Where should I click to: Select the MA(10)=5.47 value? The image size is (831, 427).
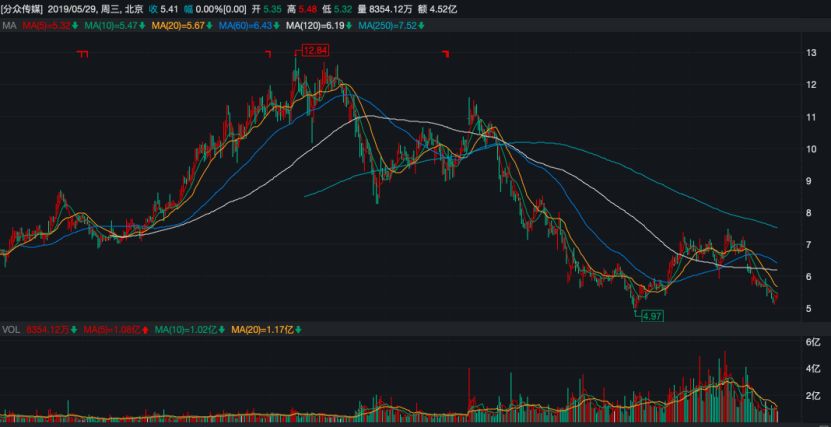click(x=110, y=25)
